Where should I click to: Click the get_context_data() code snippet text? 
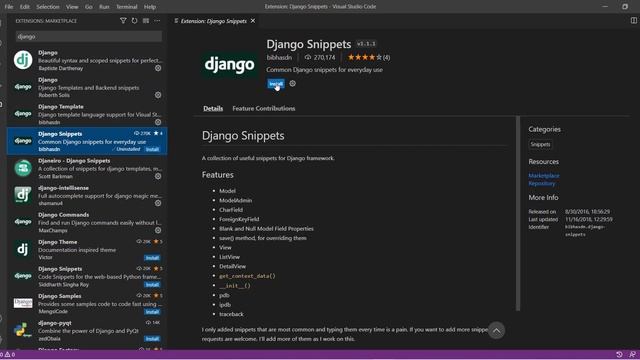click(247, 276)
